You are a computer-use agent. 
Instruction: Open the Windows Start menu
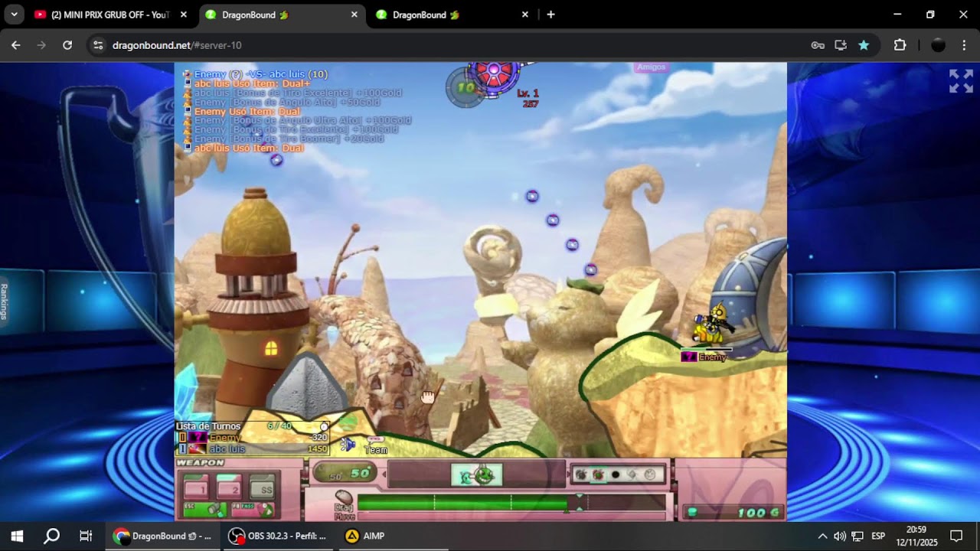[17, 536]
